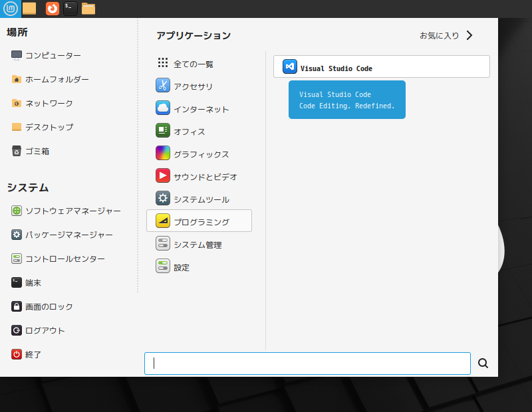
Task: Select 全ての一覧 category
Action: click(x=199, y=63)
